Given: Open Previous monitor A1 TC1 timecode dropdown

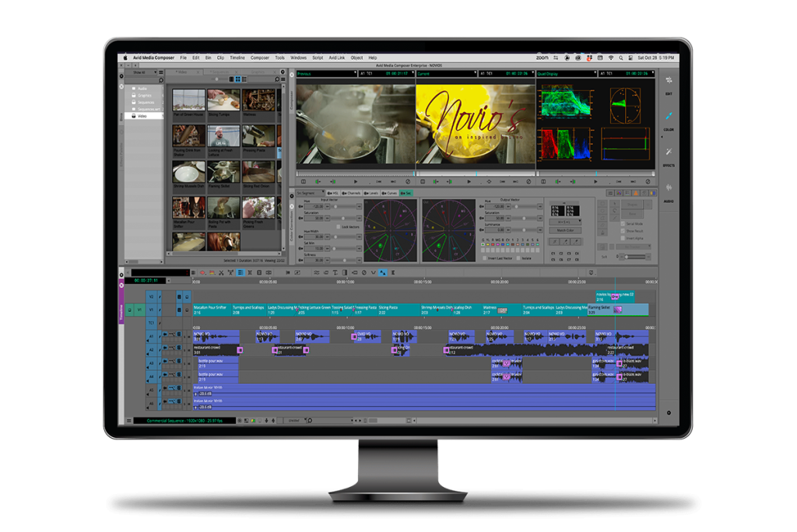Looking at the screenshot, I should (386, 74).
